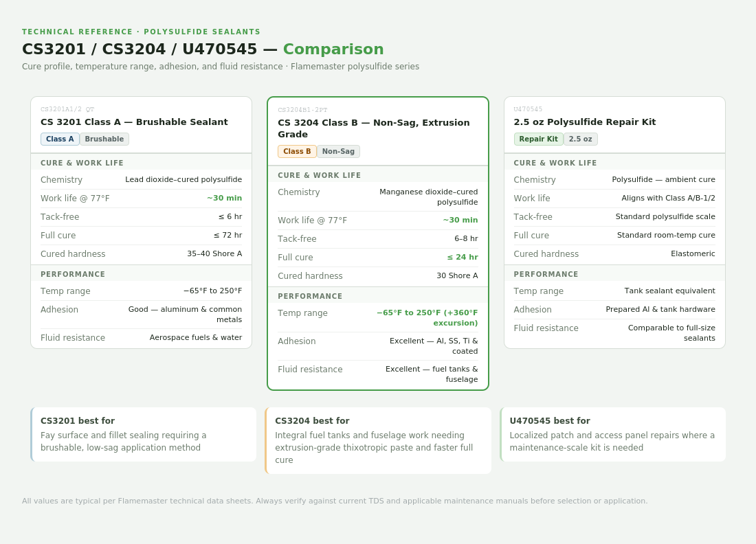Image resolution: width=756 pixels, height=544 pixels.
Task: Click the 'Class B' badge
Action: pos(297,151)
